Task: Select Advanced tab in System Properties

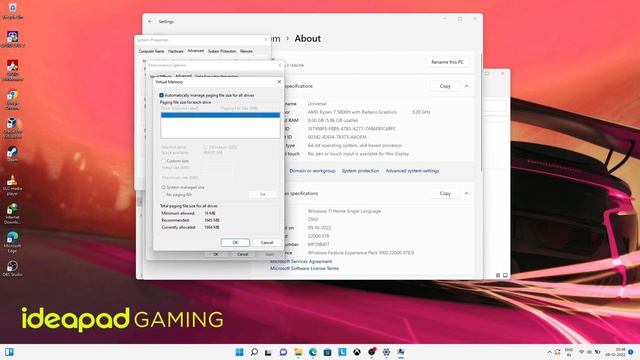Action: click(196, 51)
